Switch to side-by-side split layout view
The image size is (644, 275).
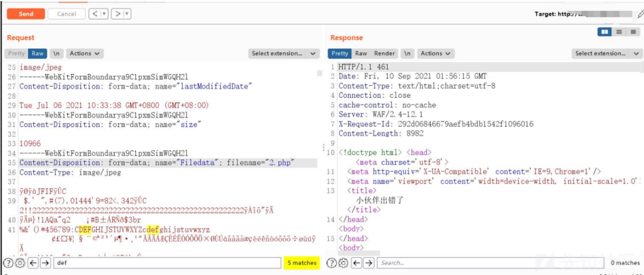[x=605, y=32]
